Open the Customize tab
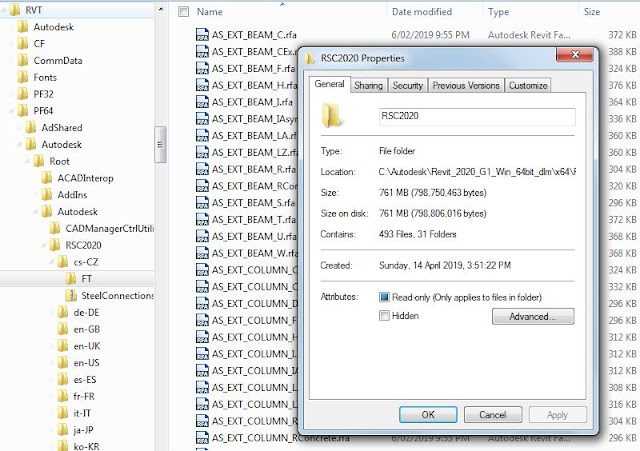This screenshot has height=451, width=640. point(528,85)
